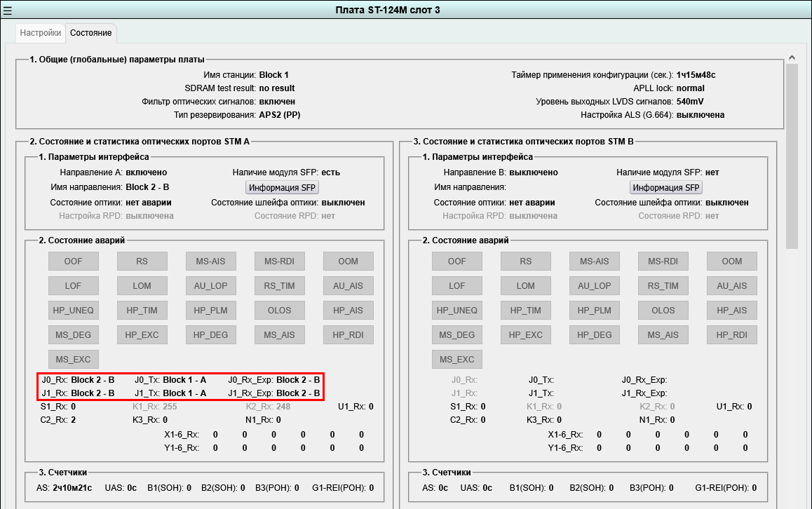Click HP_EXC alarm indicator in STM B
The height and width of the screenshot is (509, 812).
(x=526, y=335)
